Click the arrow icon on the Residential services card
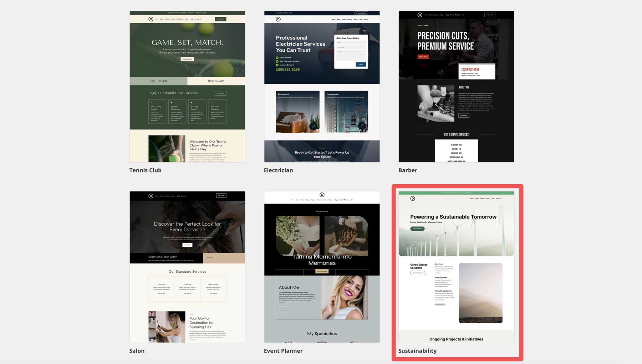The height and width of the screenshot is (364, 642). tap(313, 126)
